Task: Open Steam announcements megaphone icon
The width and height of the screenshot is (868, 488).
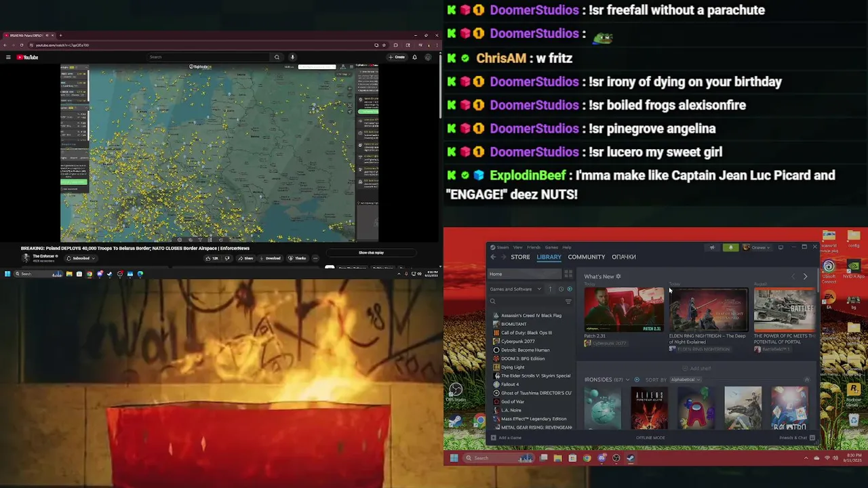Action: (712, 247)
